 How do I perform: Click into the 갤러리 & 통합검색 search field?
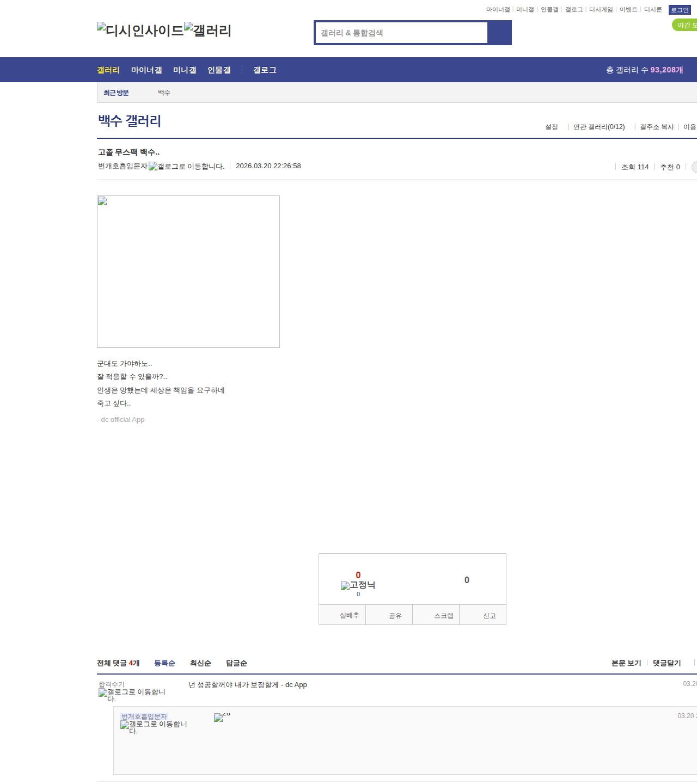click(402, 33)
